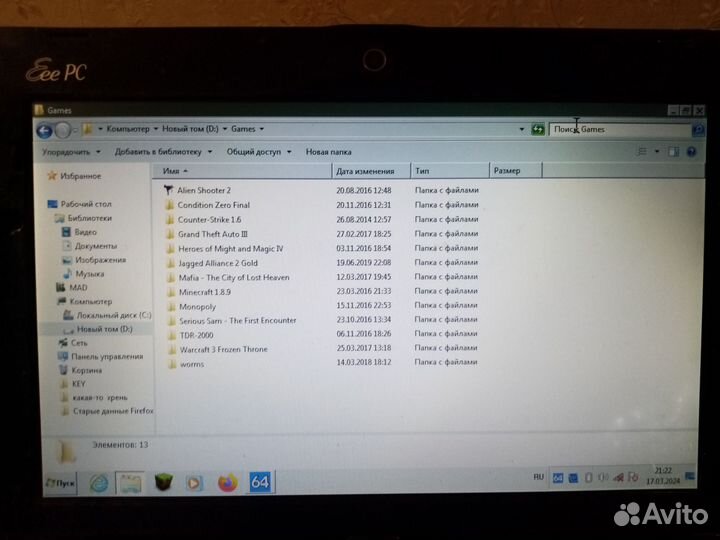
Task: Select the KEY folder in sidebar
Action: [x=73, y=384]
